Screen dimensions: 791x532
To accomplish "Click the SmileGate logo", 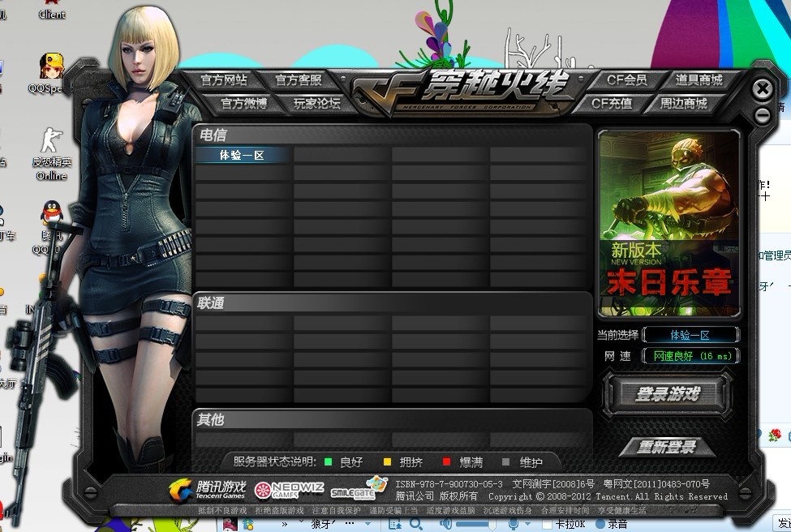I will [359, 489].
